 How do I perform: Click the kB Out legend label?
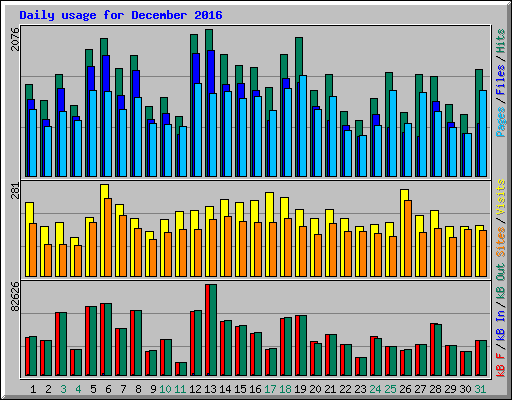[x=501, y=284]
